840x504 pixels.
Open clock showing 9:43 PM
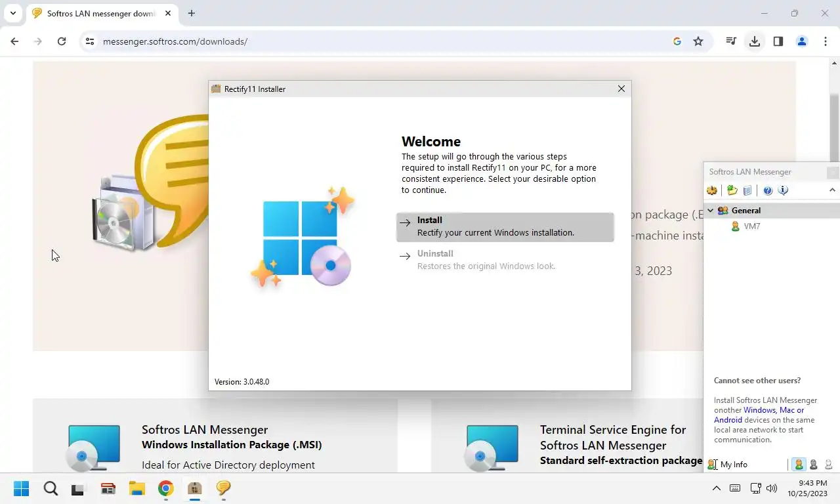tap(807, 488)
